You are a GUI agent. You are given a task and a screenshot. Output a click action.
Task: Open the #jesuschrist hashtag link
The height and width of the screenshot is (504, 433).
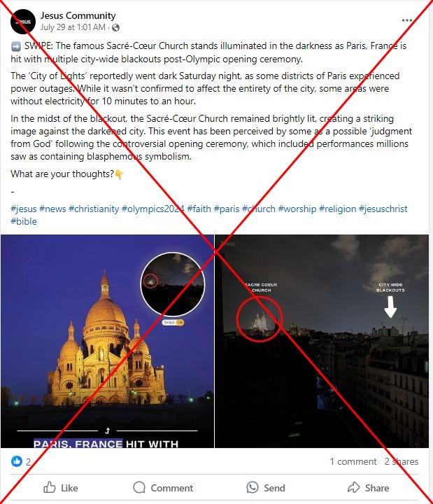pos(383,209)
